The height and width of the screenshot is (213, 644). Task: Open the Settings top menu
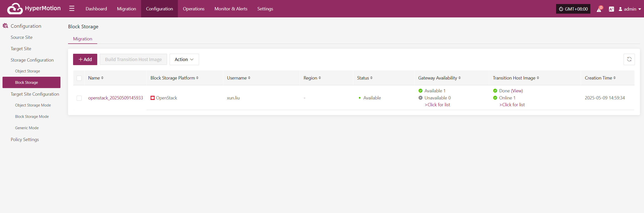click(265, 9)
